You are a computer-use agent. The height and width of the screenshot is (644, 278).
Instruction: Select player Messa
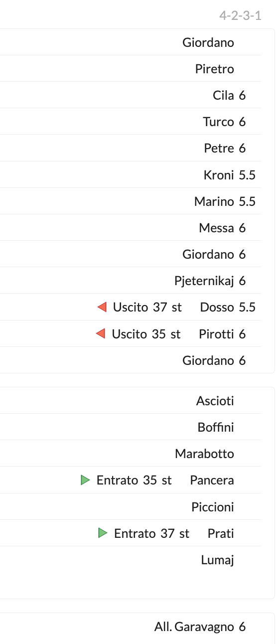click(216, 228)
